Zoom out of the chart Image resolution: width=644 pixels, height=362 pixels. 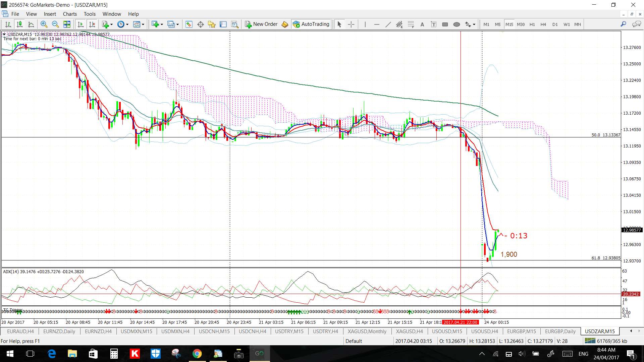pyautogui.click(x=55, y=24)
